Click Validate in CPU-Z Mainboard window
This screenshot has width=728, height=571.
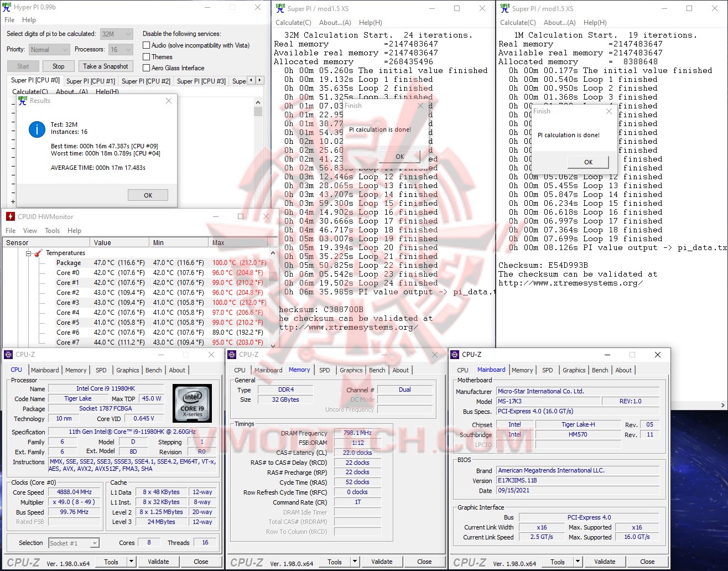click(605, 562)
